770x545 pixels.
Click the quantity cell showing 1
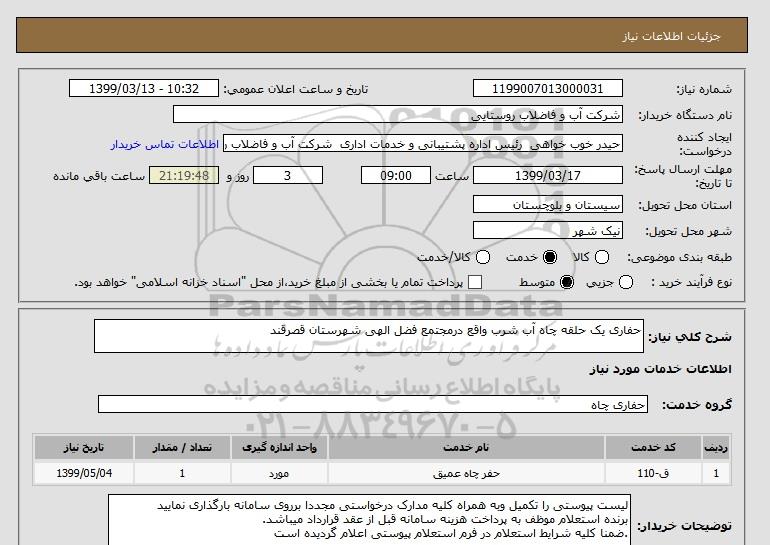[x=182, y=473]
